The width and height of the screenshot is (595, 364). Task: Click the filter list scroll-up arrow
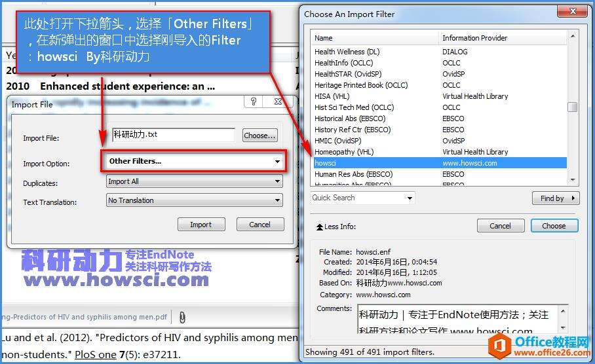tap(573, 37)
